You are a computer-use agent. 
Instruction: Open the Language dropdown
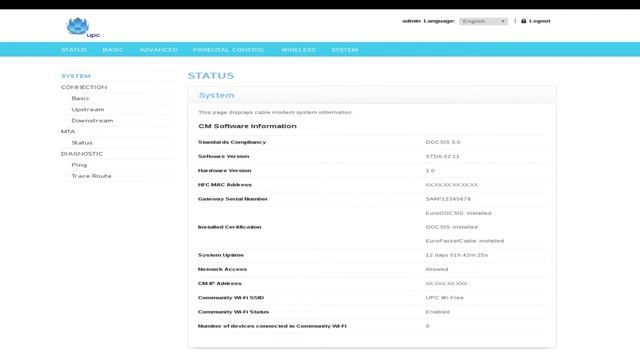(x=483, y=21)
